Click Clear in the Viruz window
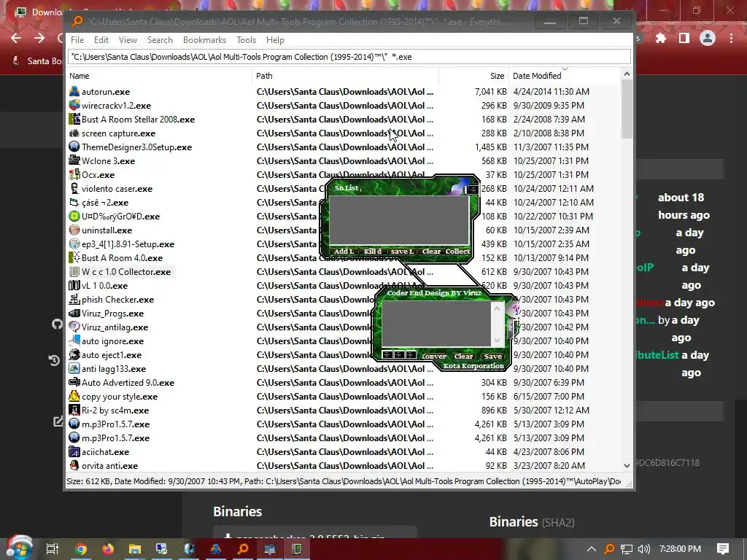Viewport: 747px width, 560px height. (463, 356)
